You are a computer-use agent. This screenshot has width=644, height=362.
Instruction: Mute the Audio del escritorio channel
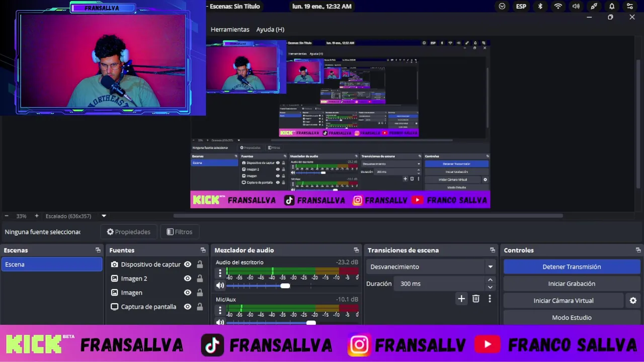[x=220, y=286]
